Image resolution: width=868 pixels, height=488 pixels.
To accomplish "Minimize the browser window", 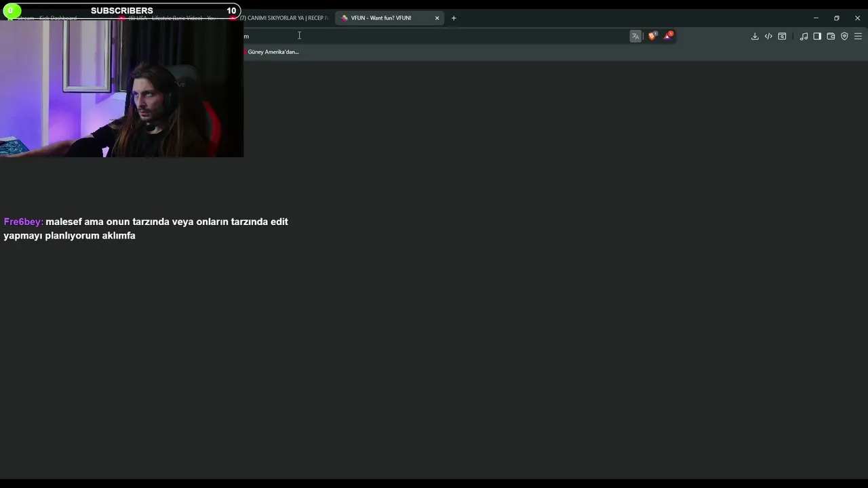I will point(816,18).
